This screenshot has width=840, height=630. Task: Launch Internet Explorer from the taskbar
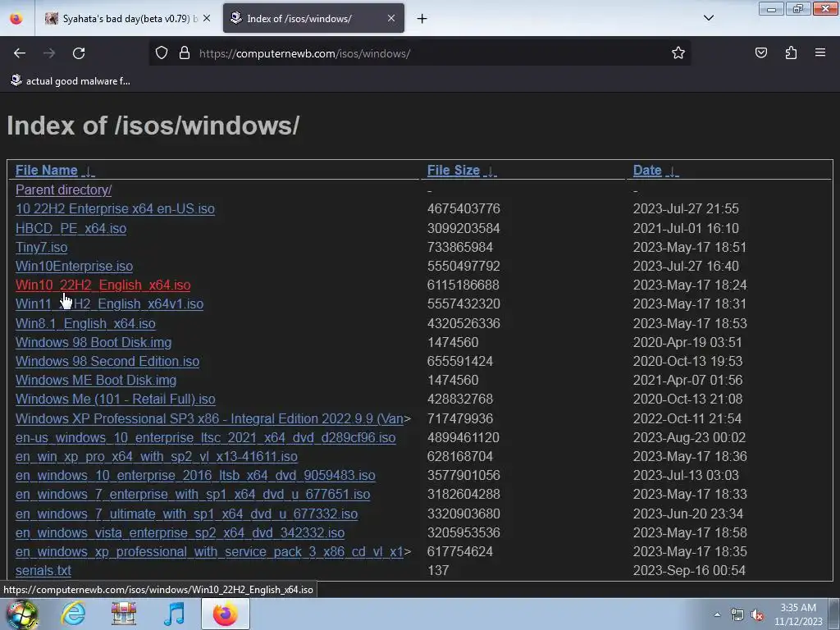click(73, 614)
